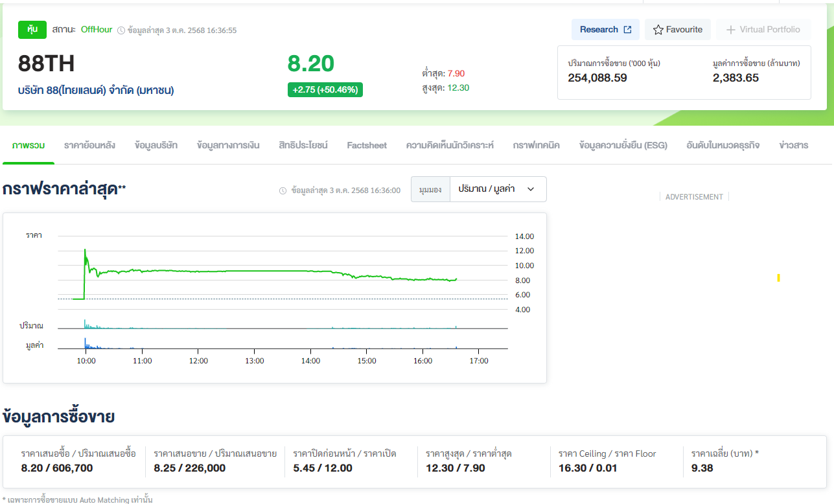Click the external link icon on Research

627,30
